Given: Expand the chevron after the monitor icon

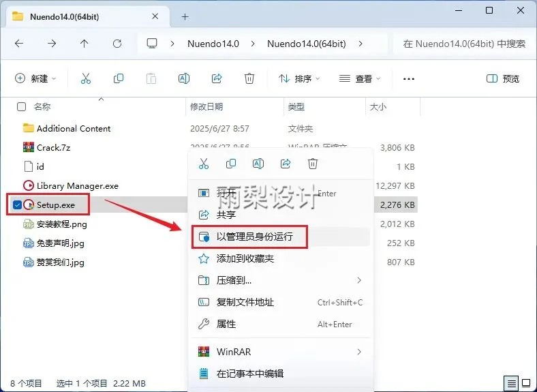Looking at the screenshot, I should pos(172,44).
